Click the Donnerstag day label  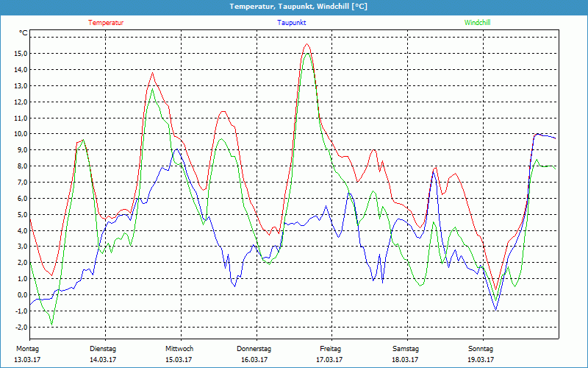254,349
